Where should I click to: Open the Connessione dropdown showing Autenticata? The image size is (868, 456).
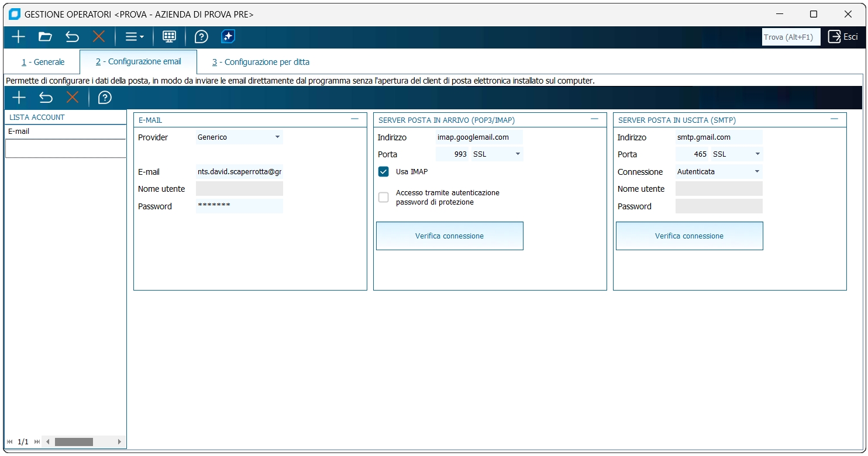pos(719,172)
